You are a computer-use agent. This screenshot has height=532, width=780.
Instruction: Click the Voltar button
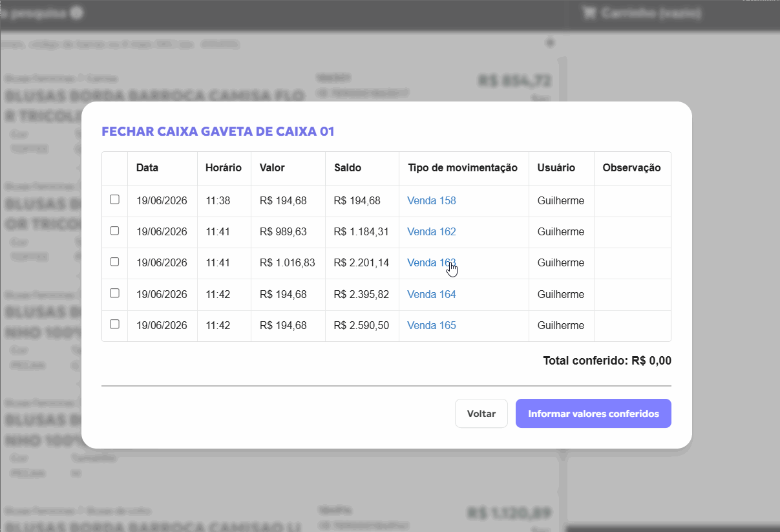[481, 414]
